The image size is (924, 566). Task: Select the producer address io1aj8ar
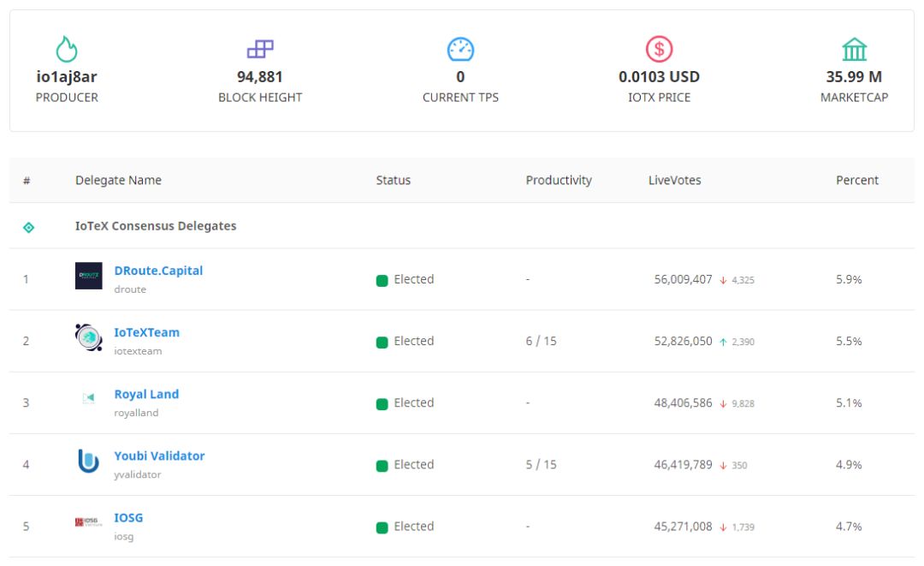(x=67, y=77)
